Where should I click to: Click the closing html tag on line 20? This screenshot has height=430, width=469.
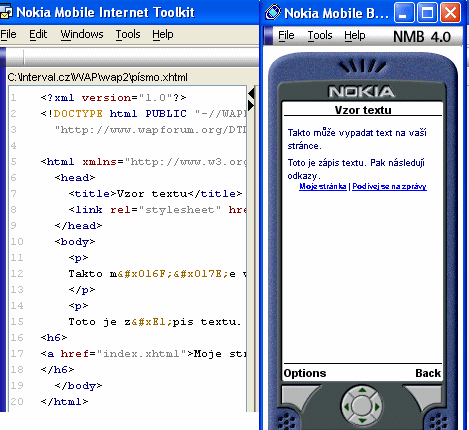click(64, 402)
